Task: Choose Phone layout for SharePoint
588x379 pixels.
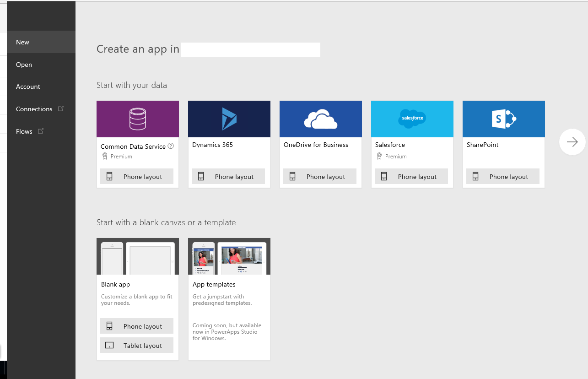Action: coord(502,176)
